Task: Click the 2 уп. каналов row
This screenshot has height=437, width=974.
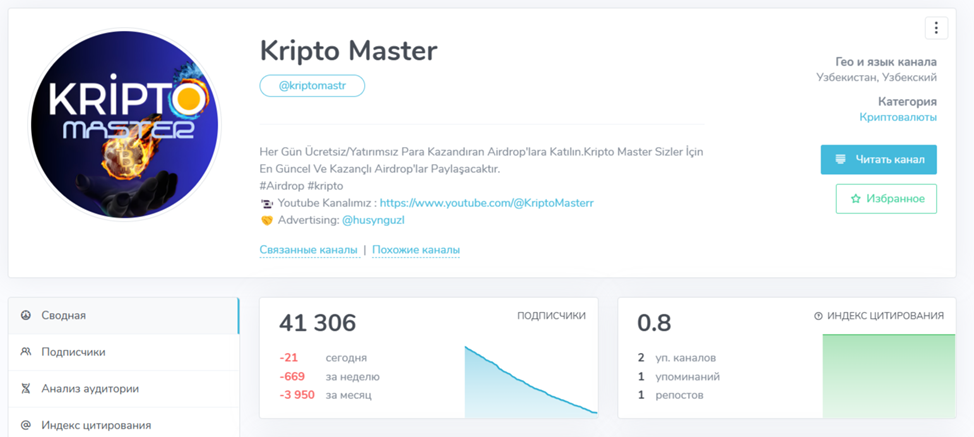Action: pyautogui.click(x=677, y=358)
